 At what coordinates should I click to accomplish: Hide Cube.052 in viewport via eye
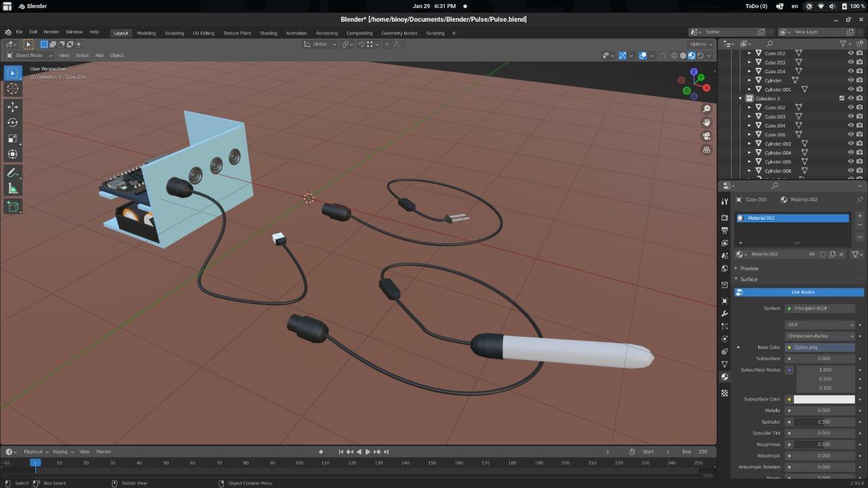tap(851, 53)
